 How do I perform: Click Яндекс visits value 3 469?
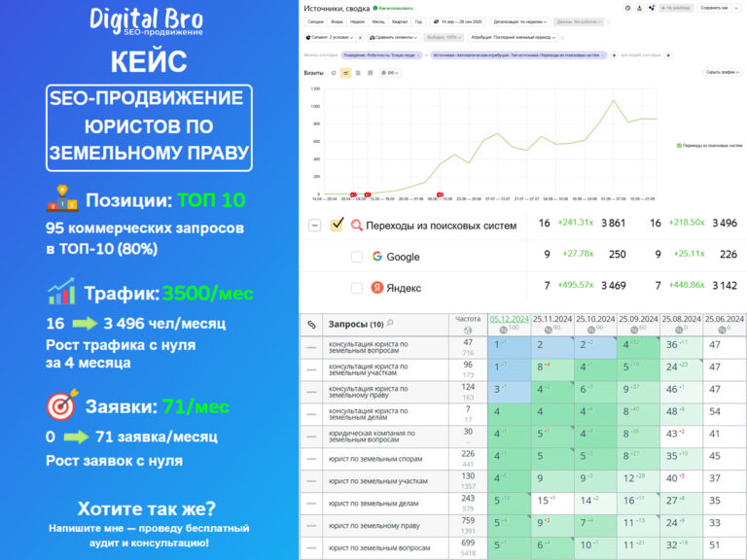click(613, 286)
